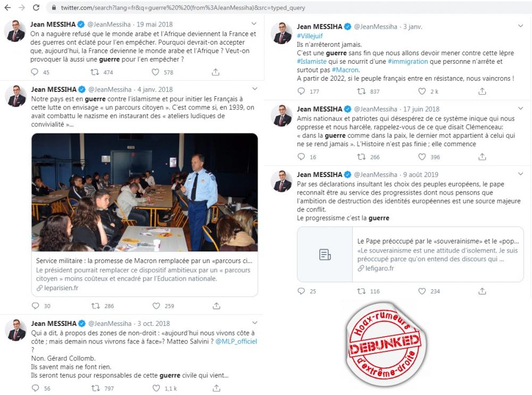
Task: Reload the page with browser refresh icon
Action: tap(36, 7)
